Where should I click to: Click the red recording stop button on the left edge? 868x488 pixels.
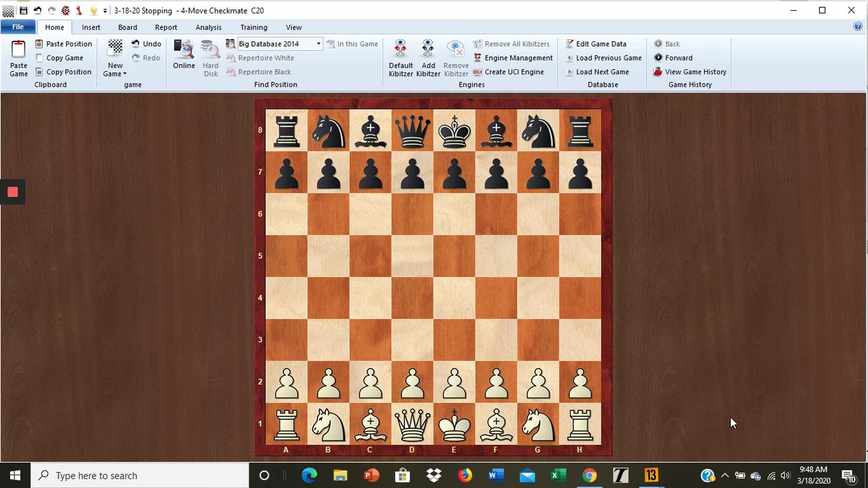coord(12,192)
